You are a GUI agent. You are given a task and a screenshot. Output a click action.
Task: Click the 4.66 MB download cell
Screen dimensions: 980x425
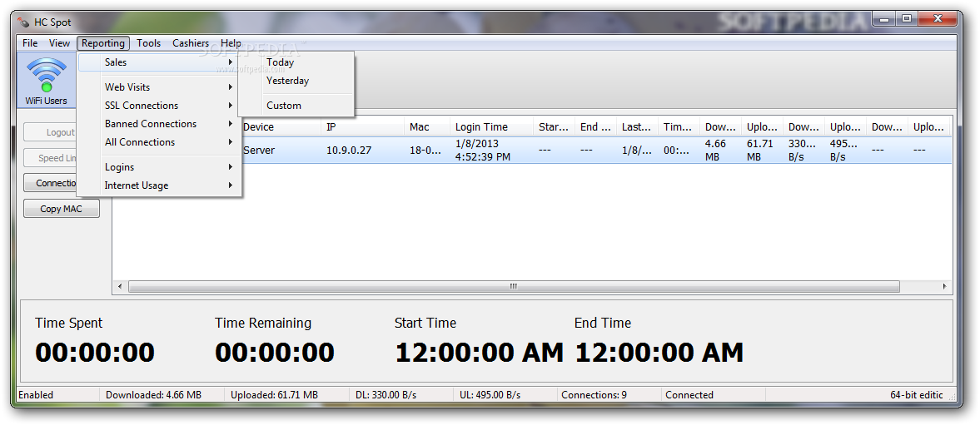click(x=715, y=151)
